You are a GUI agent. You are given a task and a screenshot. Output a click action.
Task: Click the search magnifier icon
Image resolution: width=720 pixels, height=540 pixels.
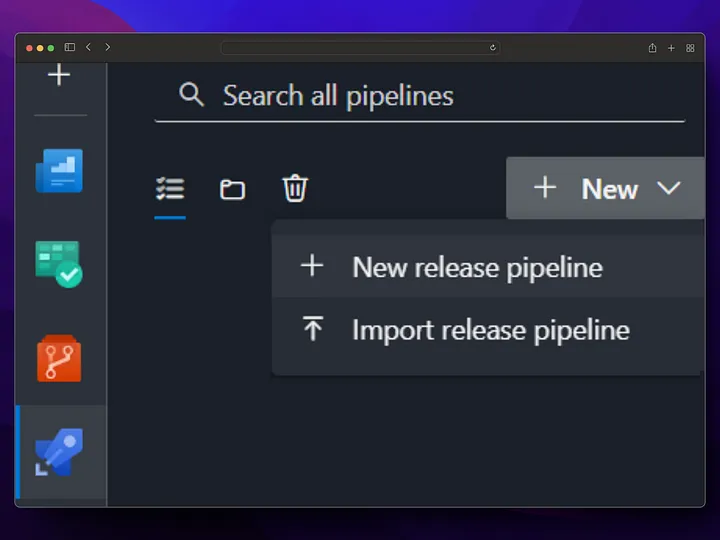[191, 95]
